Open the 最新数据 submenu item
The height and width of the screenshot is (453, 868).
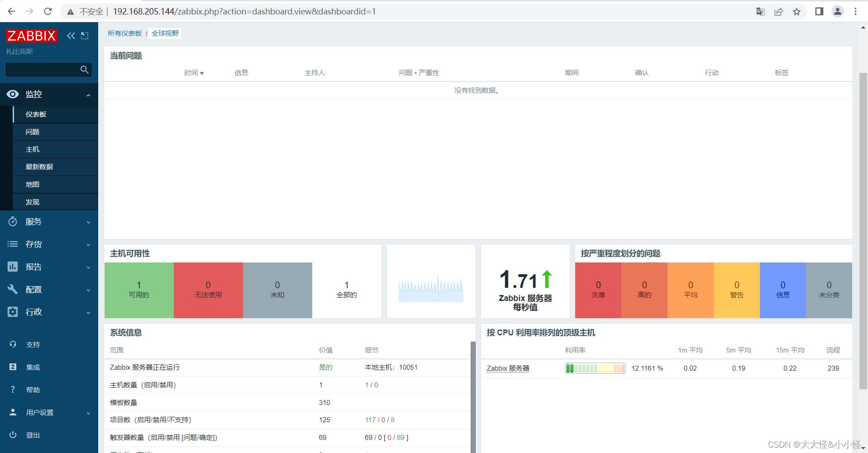pos(56,167)
